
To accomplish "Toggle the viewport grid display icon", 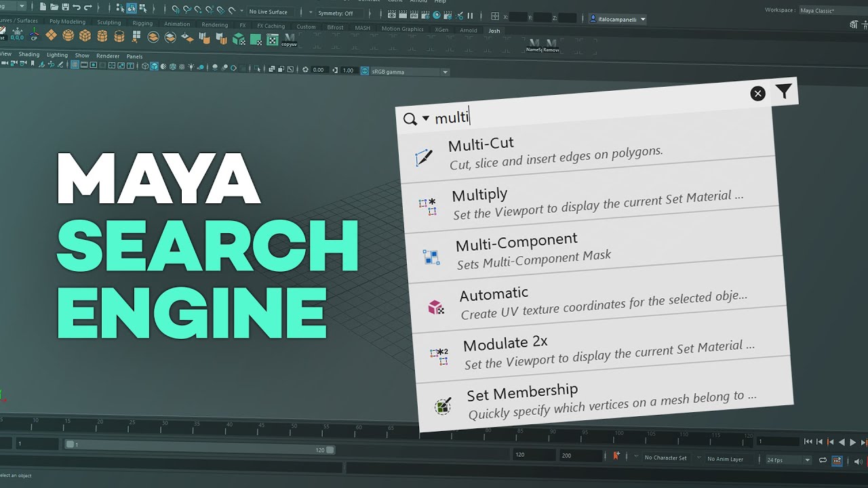I will click(75, 65).
